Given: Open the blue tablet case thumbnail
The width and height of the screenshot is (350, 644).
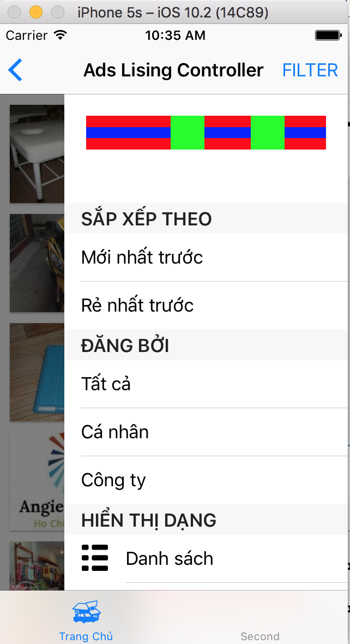Looking at the screenshot, I should pos(37,372).
